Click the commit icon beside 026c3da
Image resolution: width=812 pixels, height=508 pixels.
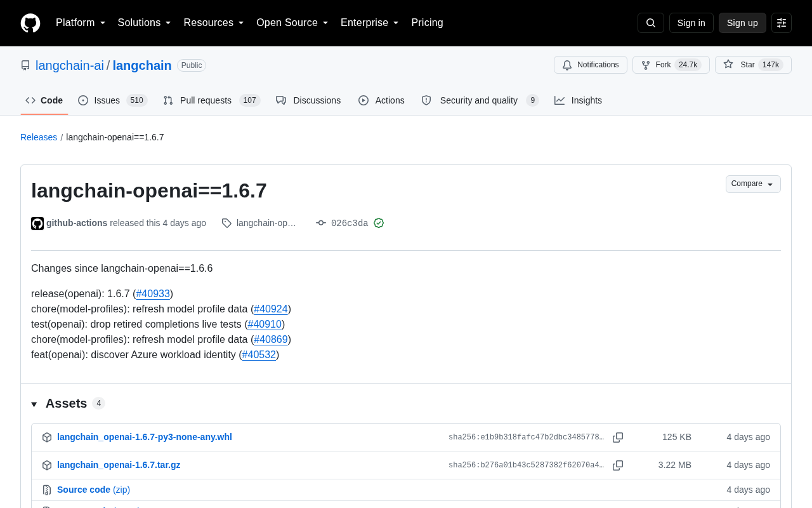[x=321, y=223]
